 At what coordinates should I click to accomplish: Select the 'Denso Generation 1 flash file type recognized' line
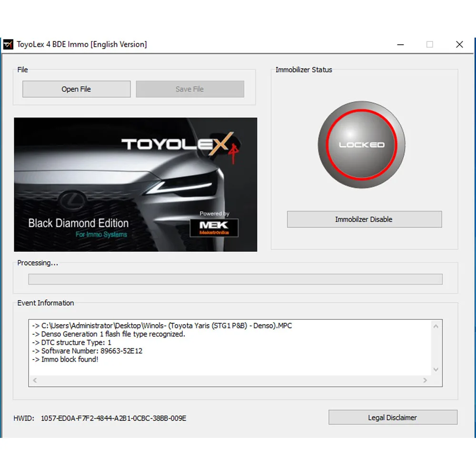[109, 334]
